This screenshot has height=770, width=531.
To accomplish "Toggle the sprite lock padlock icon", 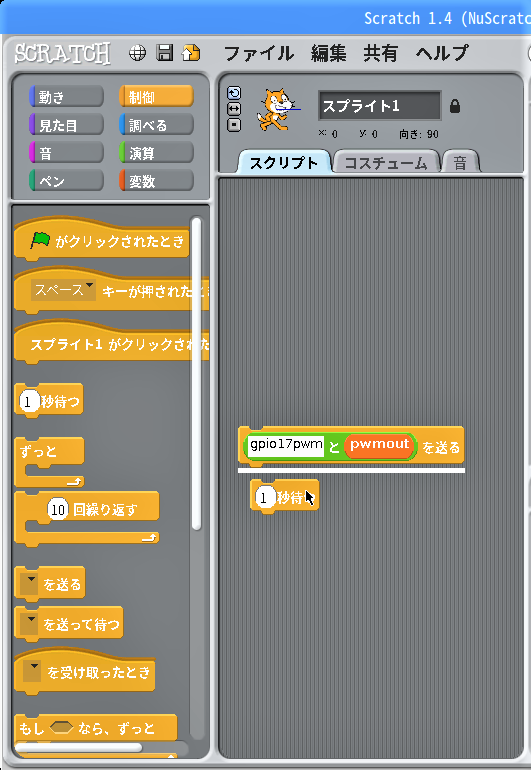I will [x=455, y=106].
